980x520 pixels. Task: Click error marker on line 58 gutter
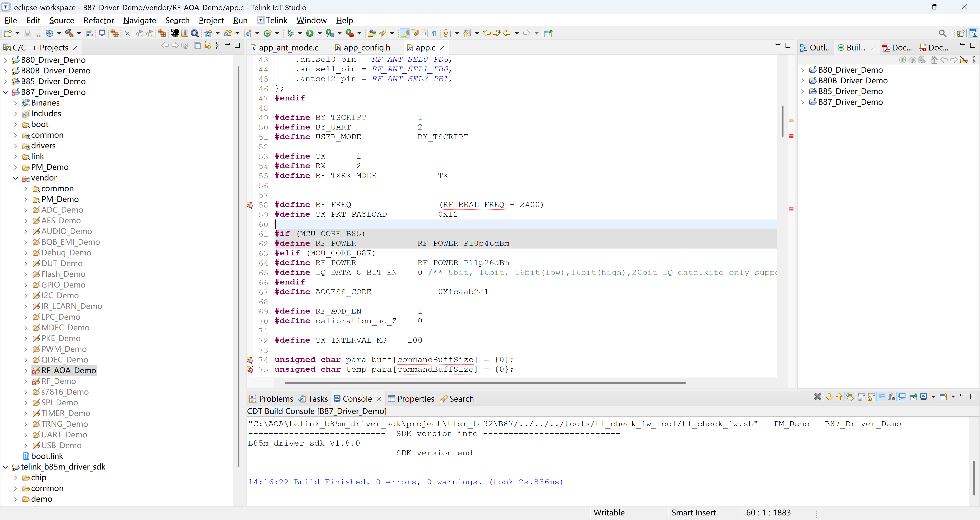(x=250, y=205)
